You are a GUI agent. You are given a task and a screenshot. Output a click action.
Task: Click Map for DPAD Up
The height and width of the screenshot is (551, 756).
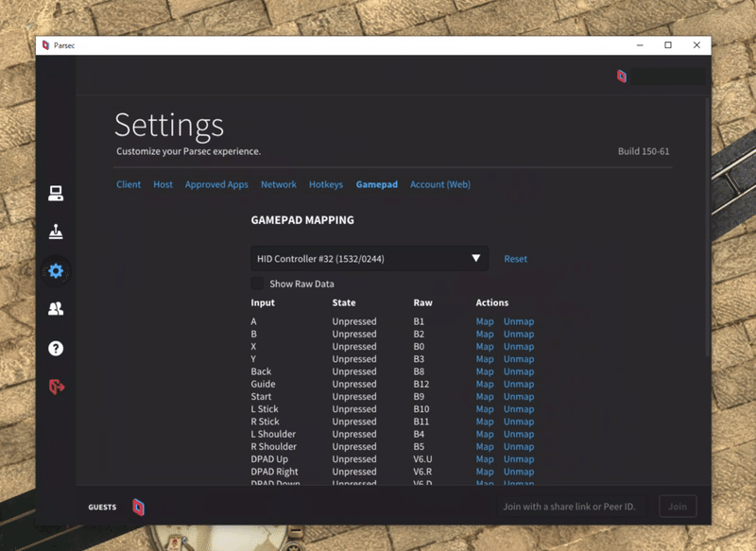[x=485, y=459]
